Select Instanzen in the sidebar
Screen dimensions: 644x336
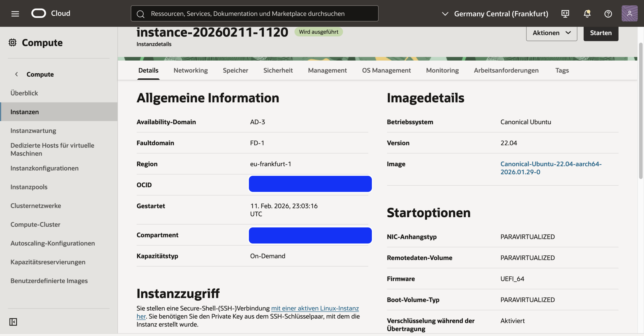click(x=59, y=112)
